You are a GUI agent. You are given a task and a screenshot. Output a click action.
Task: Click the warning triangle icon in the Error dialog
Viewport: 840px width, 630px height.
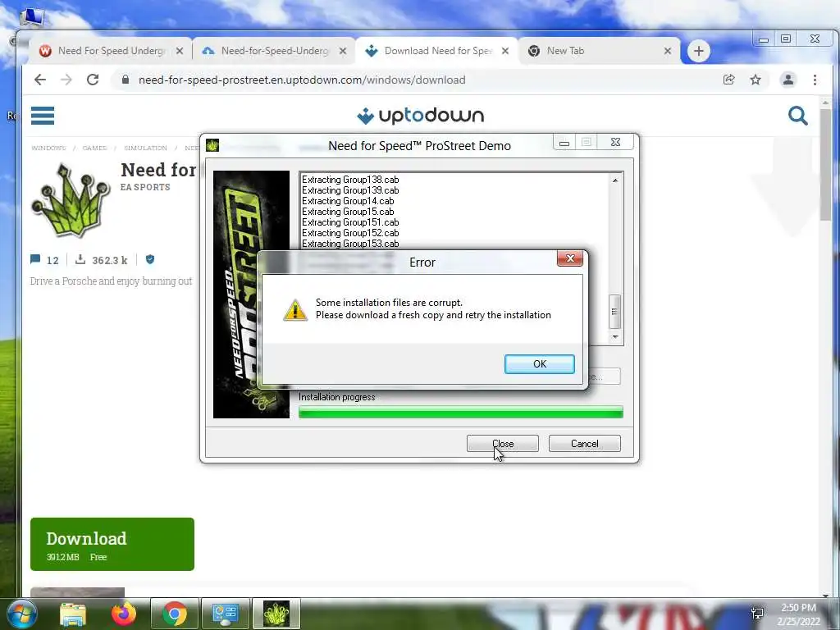coord(295,309)
